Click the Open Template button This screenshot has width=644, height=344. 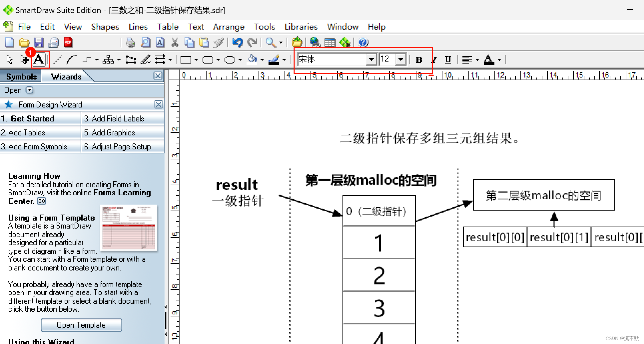pyautogui.click(x=81, y=325)
